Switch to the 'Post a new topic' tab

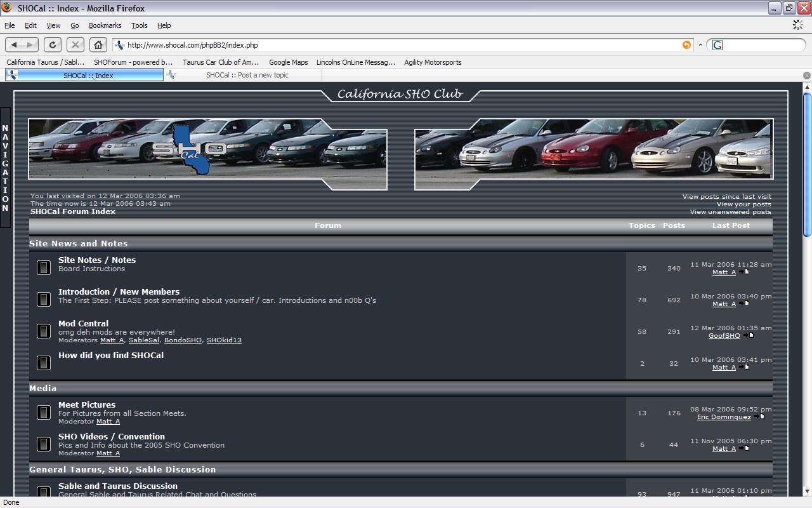click(247, 75)
